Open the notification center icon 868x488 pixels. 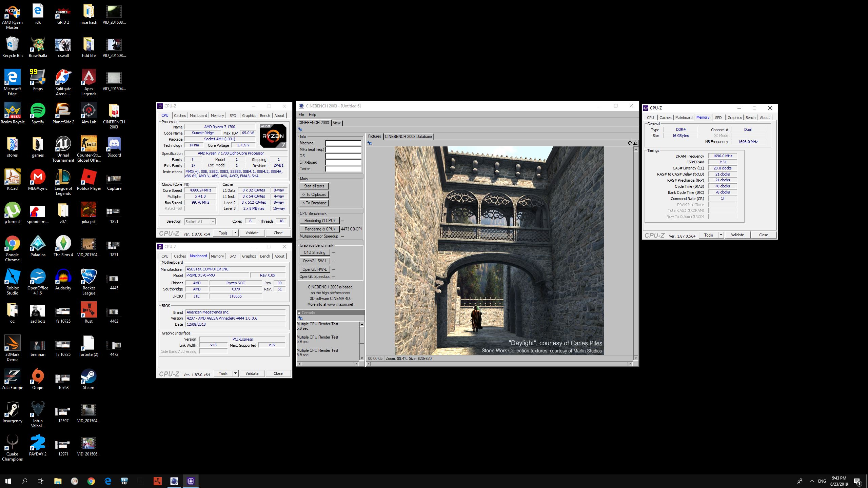(857, 481)
